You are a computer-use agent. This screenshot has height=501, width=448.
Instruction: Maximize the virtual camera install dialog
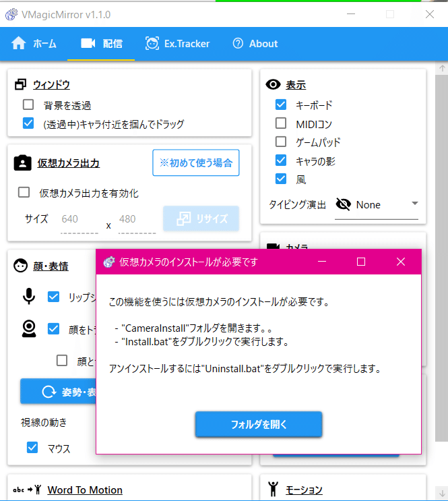click(361, 262)
